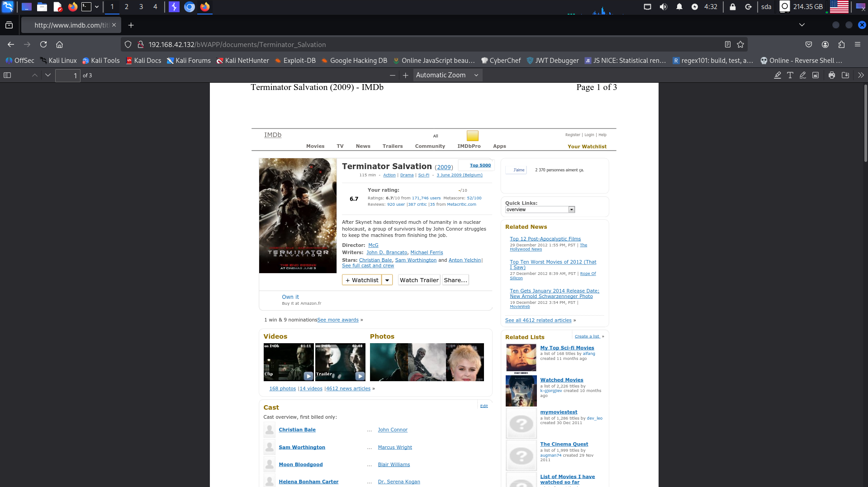
Task: Open the list all tabs dropdown
Action: click(802, 25)
